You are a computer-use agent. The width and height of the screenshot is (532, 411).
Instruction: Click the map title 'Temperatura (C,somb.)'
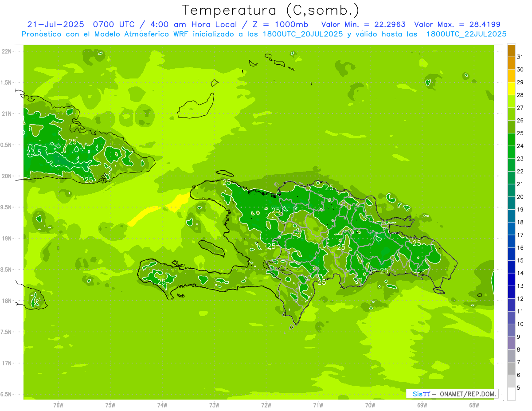pyautogui.click(x=270, y=10)
